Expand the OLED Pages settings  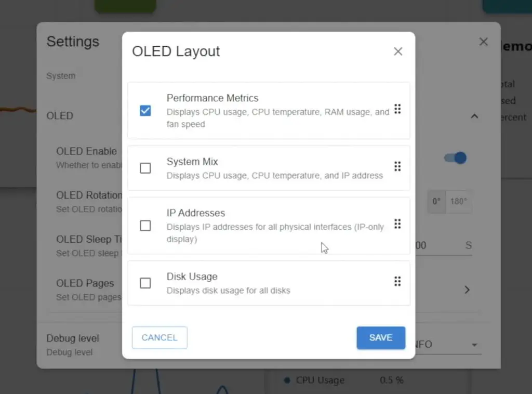coord(467,290)
